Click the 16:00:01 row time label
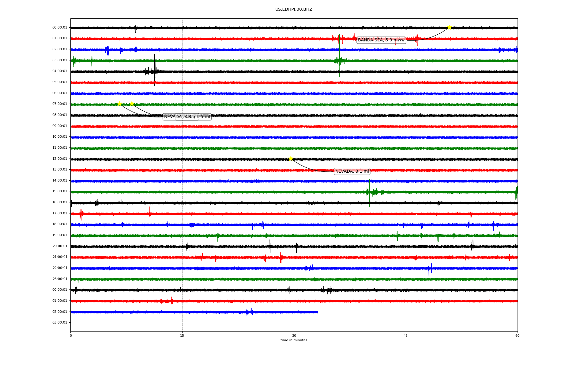The width and height of the screenshot is (588, 368). tap(60, 202)
